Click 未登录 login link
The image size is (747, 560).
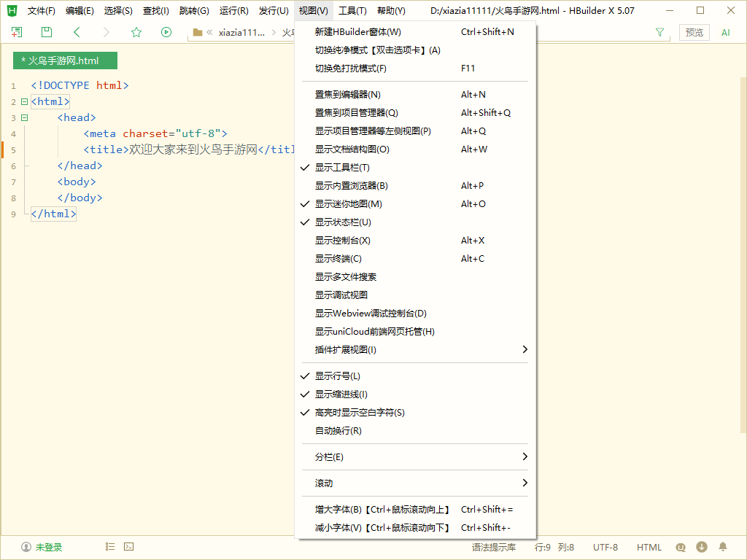click(x=49, y=547)
